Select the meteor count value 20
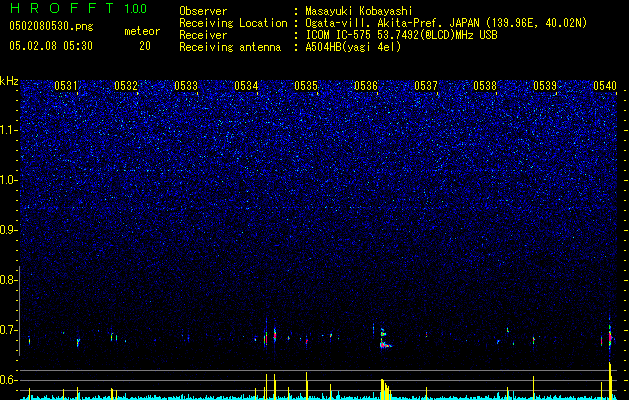The image size is (629, 400). [x=145, y=46]
